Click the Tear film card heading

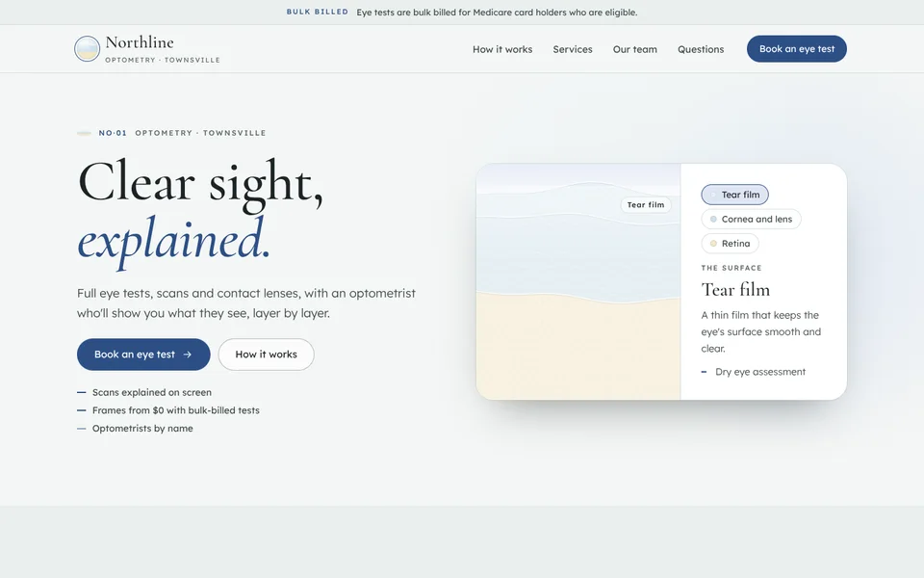pos(735,290)
